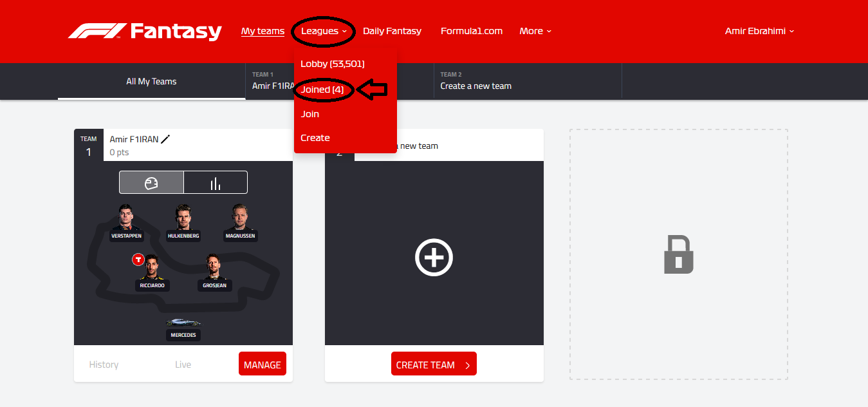Click the RICCIARDO name label
The image size is (868, 407).
[152, 285]
